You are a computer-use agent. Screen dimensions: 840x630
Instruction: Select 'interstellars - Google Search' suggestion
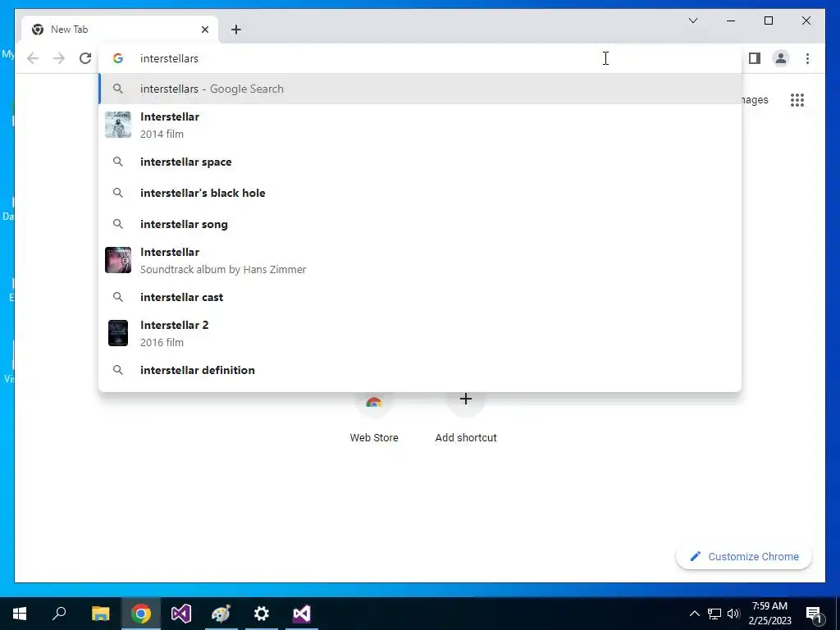click(421, 89)
